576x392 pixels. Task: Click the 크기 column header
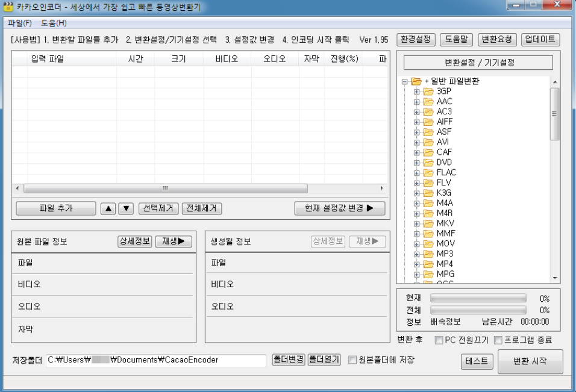pos(179,59)
